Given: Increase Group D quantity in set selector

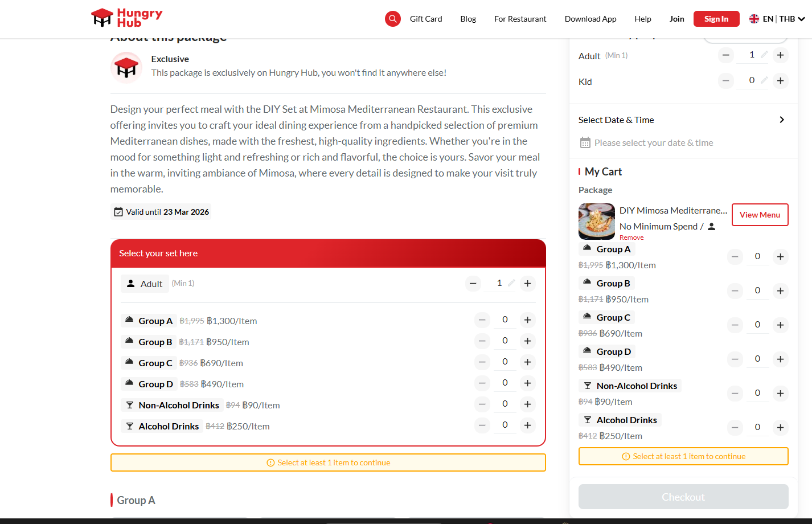Looking at the screenshot, I should pyautogui.click(x=527, y=383).
